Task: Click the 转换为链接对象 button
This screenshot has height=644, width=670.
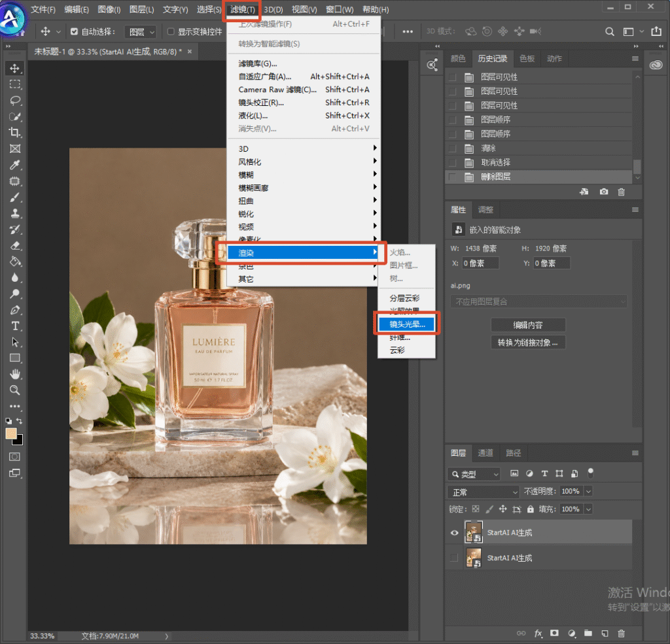Action: (528, 343)
